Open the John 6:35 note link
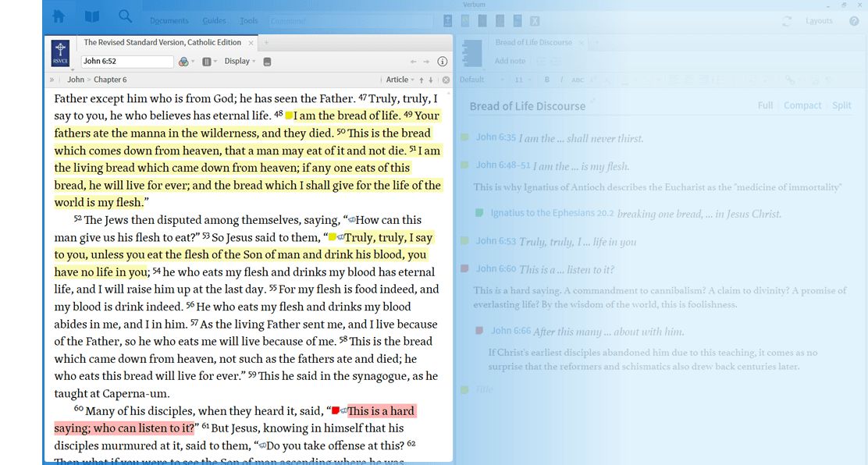The height and width of the screenshot is (465, 868). pos(496,137)
